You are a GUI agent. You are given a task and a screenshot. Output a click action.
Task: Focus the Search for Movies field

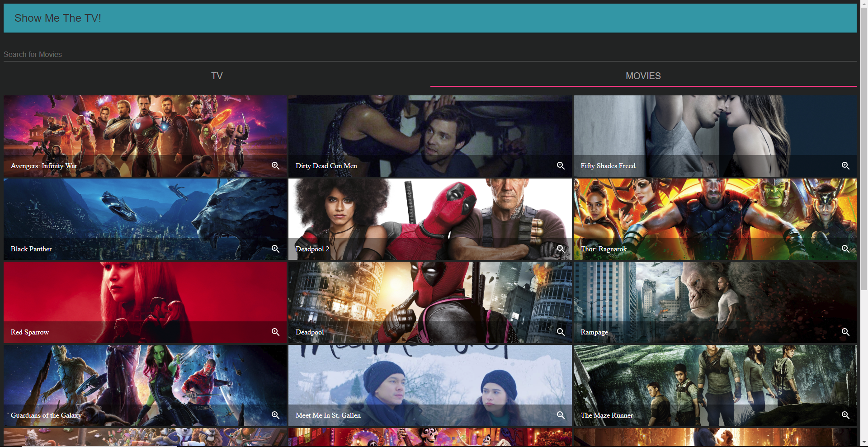(x=430, y=54)
